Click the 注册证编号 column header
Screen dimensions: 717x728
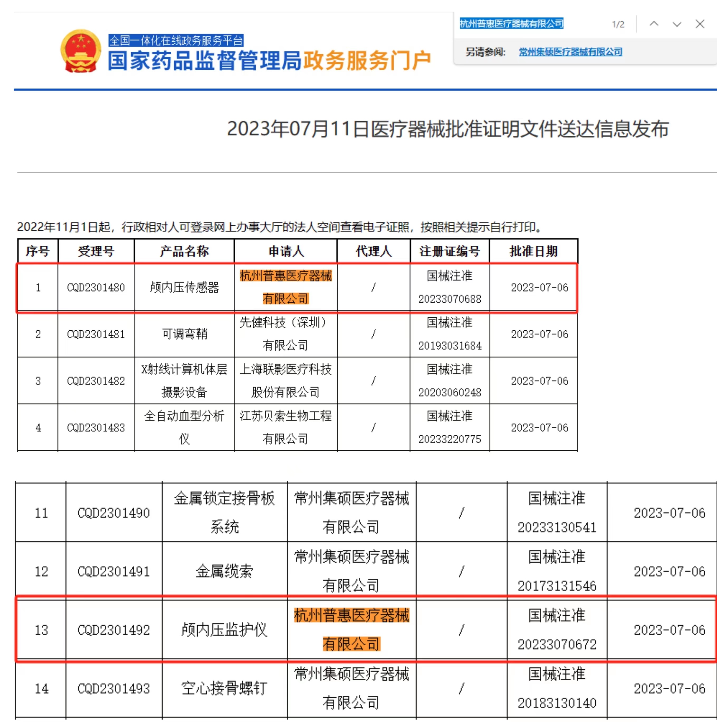pyautogui.click(x=450, y=251)
